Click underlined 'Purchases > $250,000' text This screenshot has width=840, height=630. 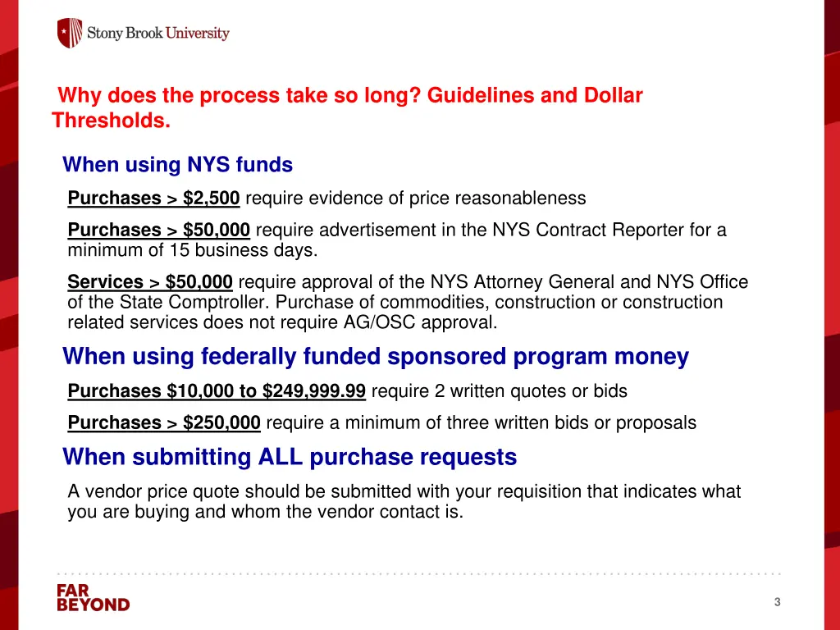coord(164,422)
